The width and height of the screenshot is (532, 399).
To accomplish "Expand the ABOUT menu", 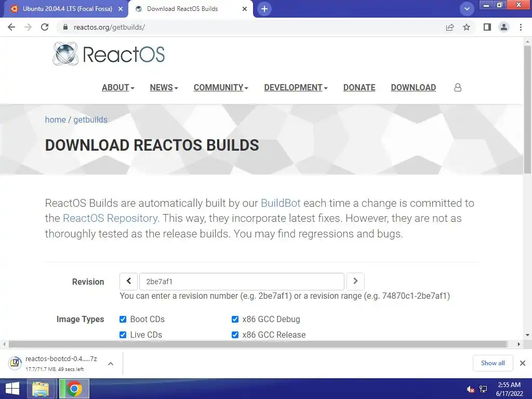I will pos(118,87).
